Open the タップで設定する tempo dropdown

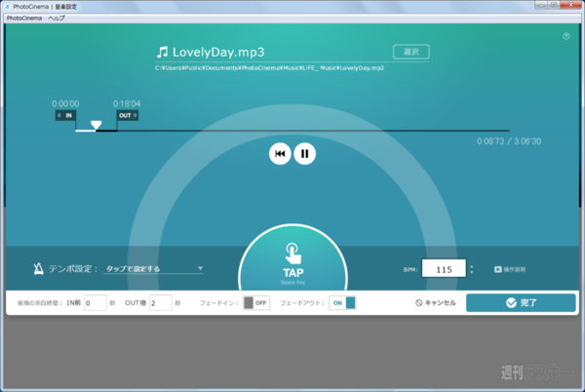point(153,269)
